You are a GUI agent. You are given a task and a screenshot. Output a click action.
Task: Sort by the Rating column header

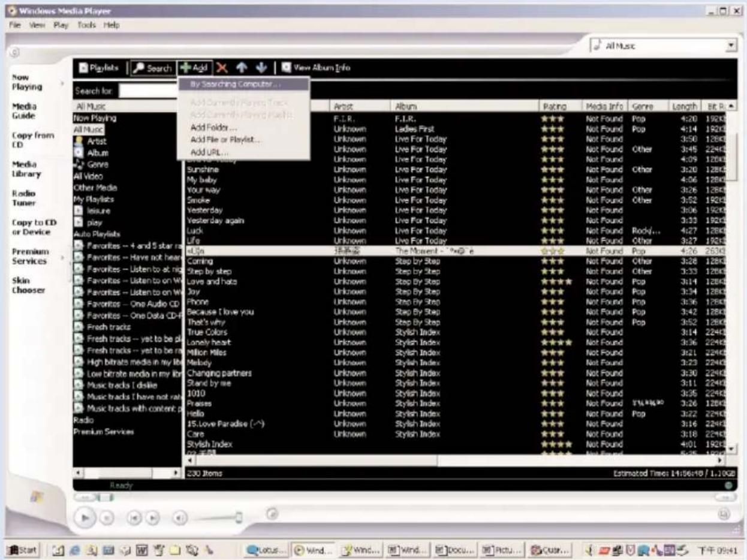[x=560, y=106]
